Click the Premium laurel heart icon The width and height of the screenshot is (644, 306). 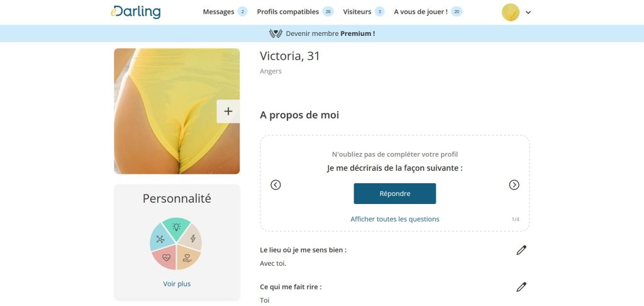275,34
